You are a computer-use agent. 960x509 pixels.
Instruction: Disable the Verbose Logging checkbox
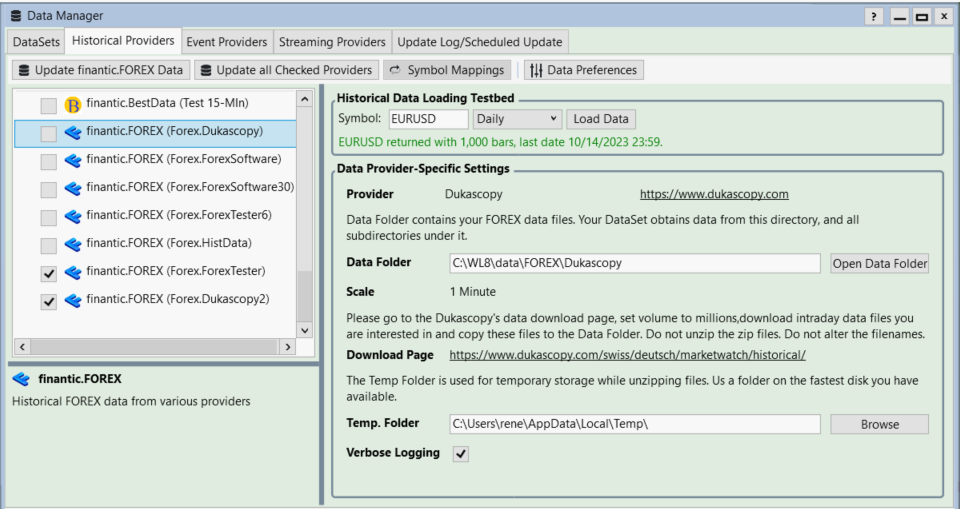point(461,454)
